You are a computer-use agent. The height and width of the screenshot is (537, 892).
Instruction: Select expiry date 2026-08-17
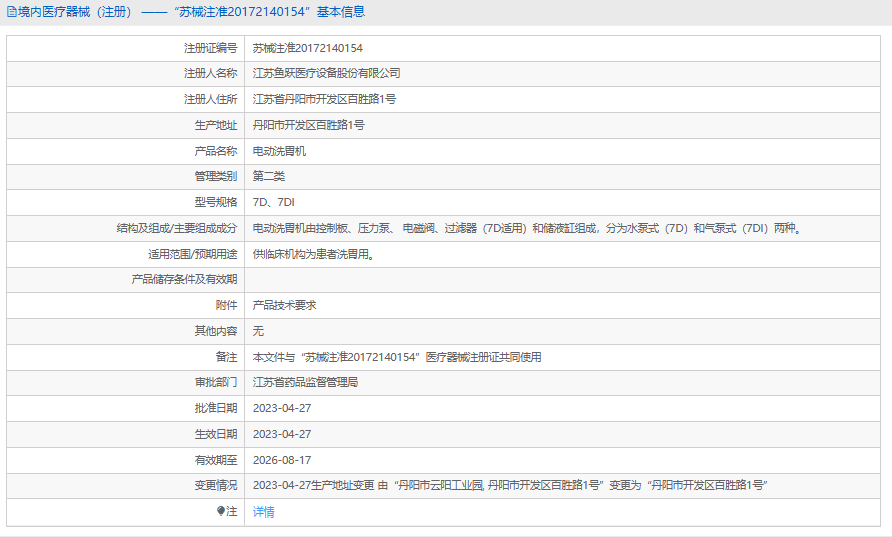tap(282, 460)
